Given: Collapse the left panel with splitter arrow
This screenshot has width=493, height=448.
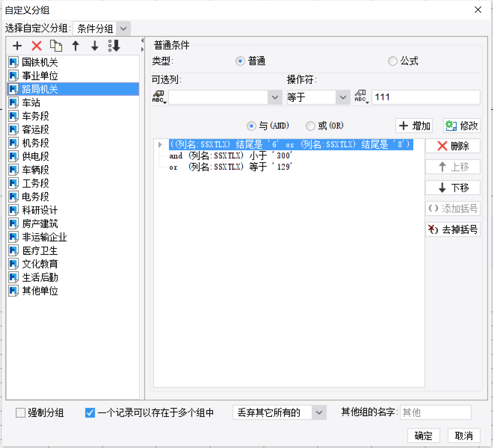Looking at the screenshot, I should click(142, 41).
